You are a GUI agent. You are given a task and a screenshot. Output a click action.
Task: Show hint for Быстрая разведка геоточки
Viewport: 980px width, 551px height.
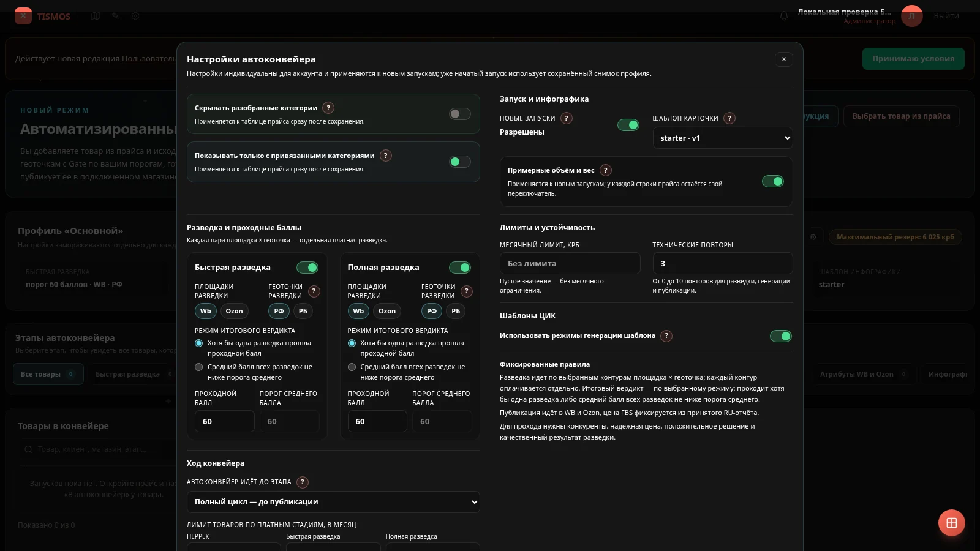(x=314, y=291)
